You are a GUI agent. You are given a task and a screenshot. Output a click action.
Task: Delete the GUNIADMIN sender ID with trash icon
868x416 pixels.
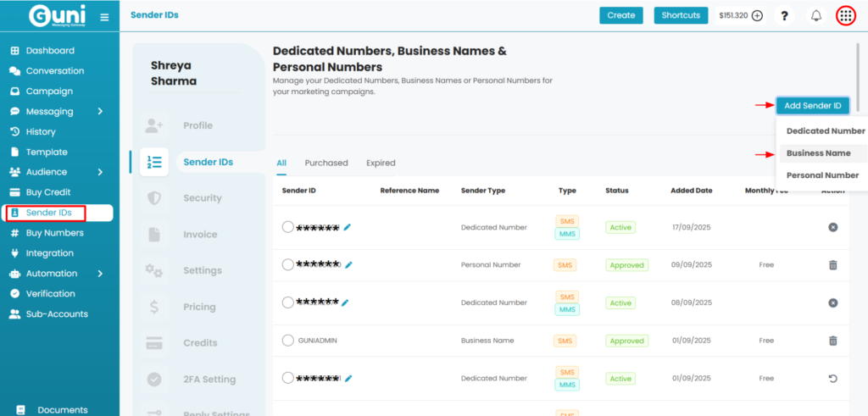(832, 341)
